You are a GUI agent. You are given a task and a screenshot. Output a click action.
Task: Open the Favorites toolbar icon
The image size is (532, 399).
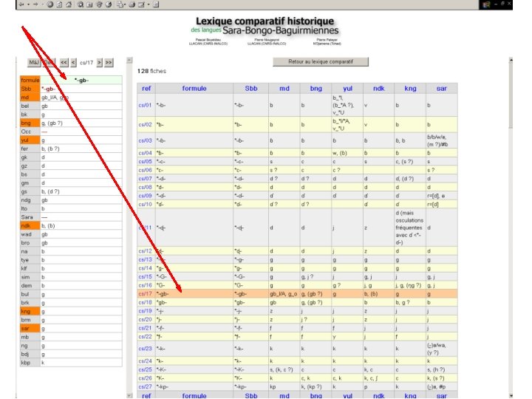click(x=89, y=4)
